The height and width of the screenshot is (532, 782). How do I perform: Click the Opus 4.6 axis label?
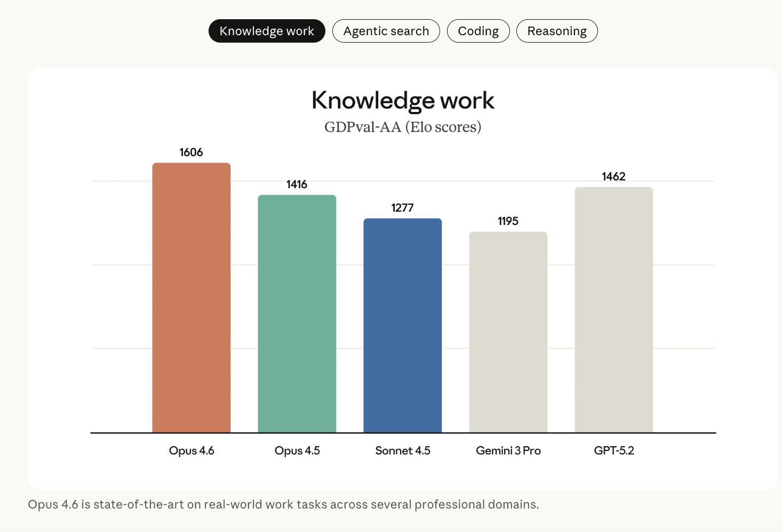191,450
